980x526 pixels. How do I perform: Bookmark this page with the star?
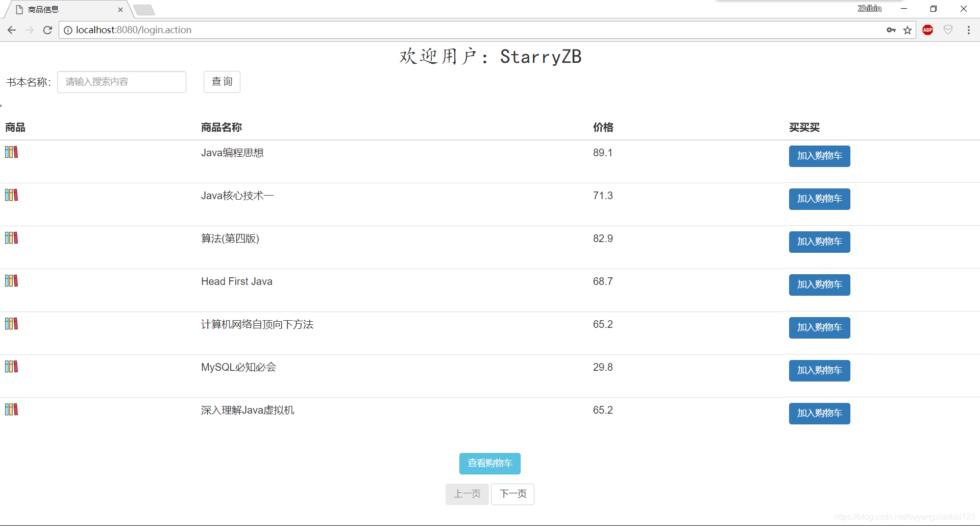point(908,30)
